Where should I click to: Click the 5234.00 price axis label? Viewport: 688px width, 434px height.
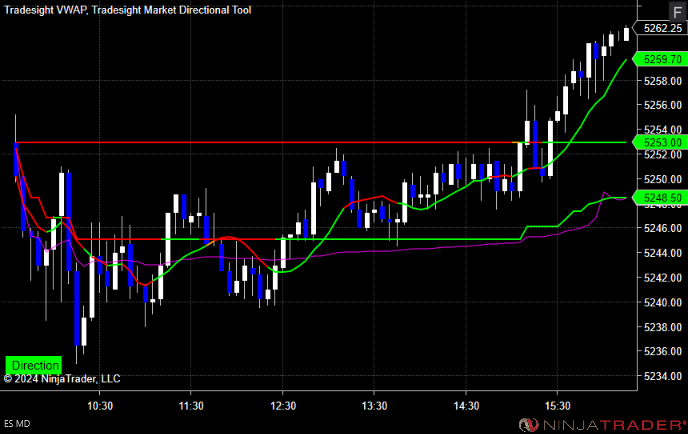click(x=663, y=377)
